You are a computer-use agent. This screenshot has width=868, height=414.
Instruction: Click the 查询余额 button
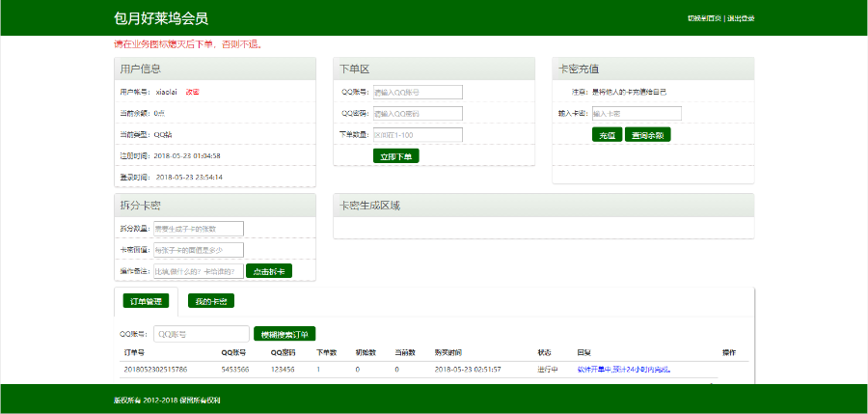(x=648, y=135)
